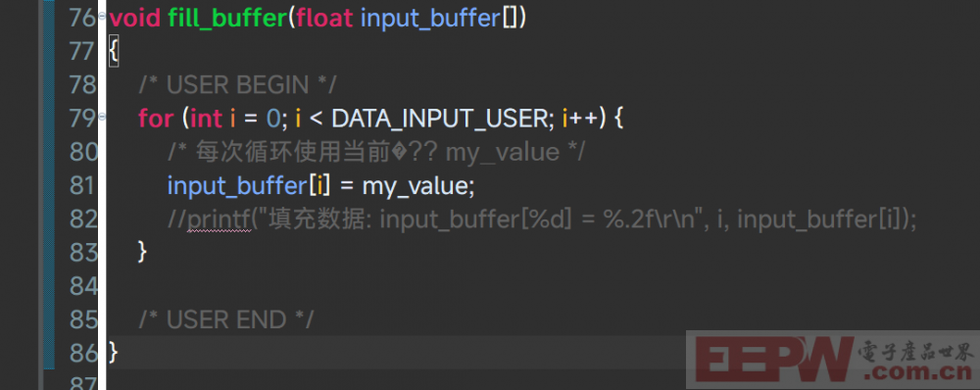Screen dimensions: 980x390
Task: Place cursor in USER BEGIN comment
Action: tap(237, 84)
